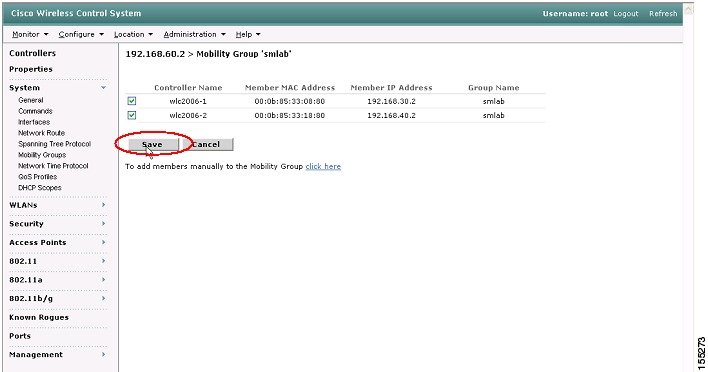Click MAC address 00:0b:85:33:08:80
This screenshot has height=372, width=708.
pyautogui.click(x=290, y=101)
